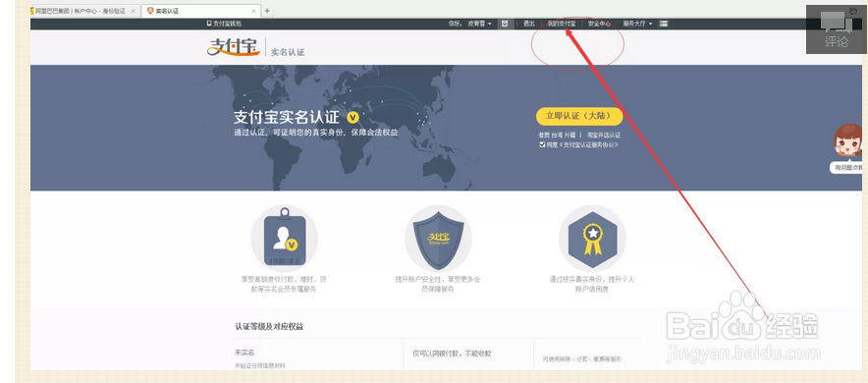Click 退出 to log out

tap(528, 24)
